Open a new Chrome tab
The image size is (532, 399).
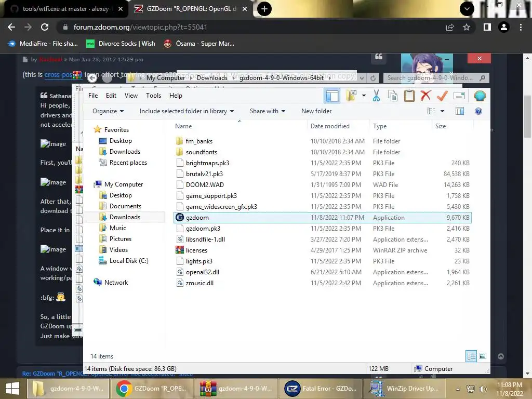[264, 9]
